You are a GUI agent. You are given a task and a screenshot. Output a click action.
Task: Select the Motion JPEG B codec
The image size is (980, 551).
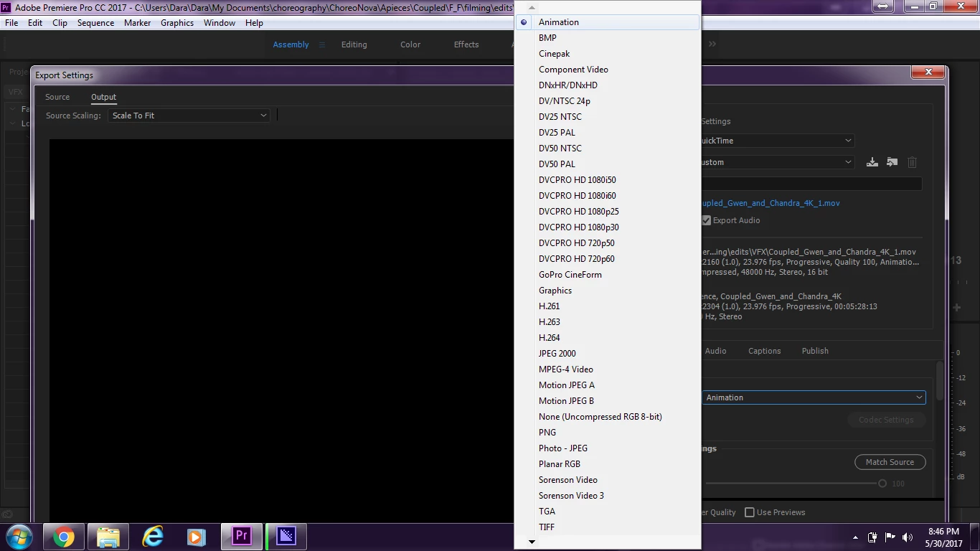pos(608,401)
